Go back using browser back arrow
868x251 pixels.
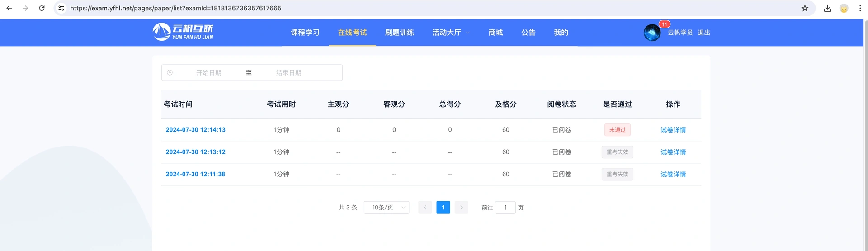9,8
